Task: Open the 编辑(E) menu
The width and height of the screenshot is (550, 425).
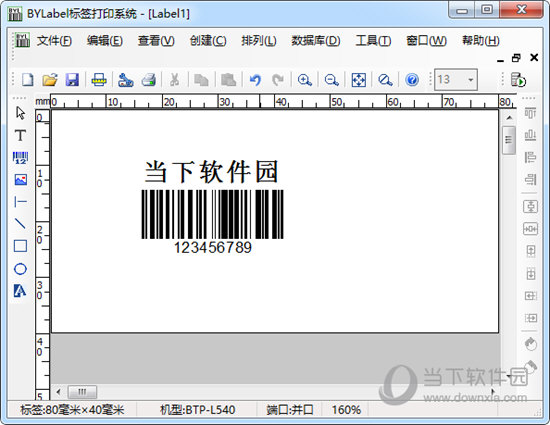Action: pyautogui.click(x=105, y=41)
